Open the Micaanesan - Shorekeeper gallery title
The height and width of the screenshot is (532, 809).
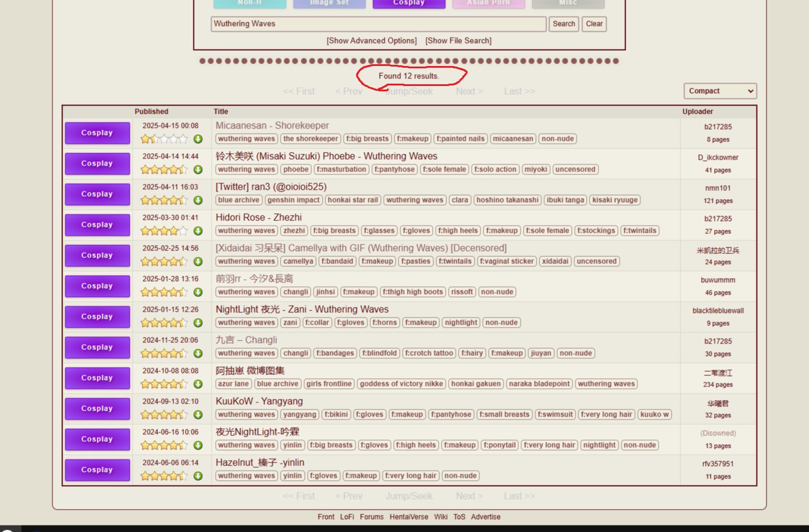click(272, 125)
